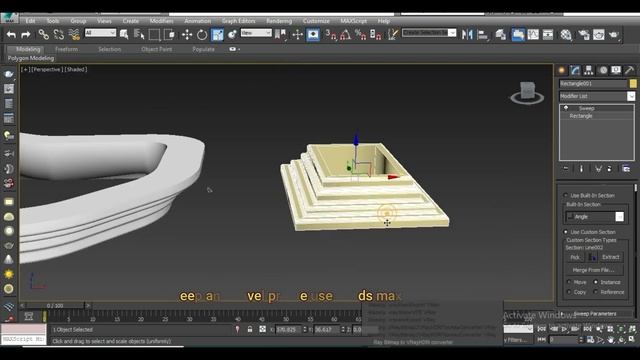Toggle the selection lock icon in status bar

[x=250, y=329]
